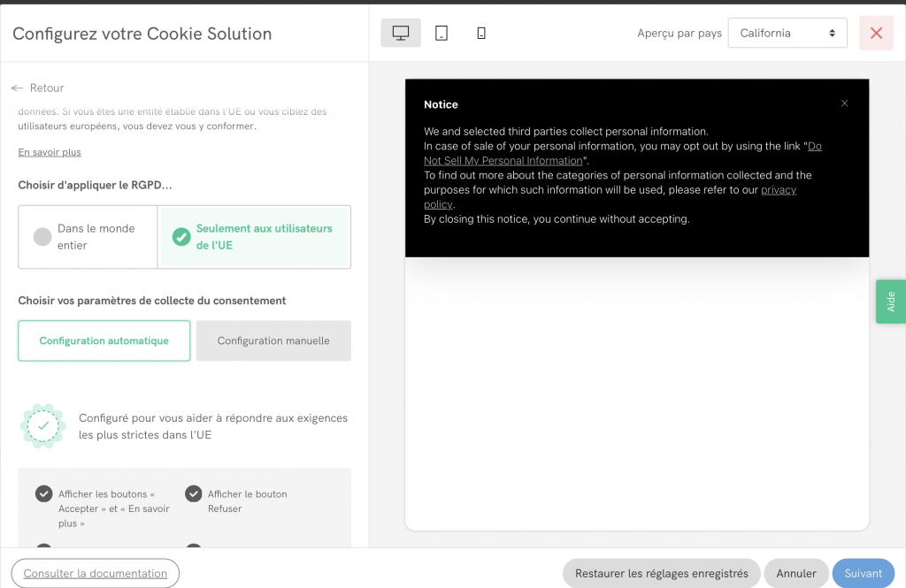Switch to desktop preview mode
This screenshot has height=588, width=906.
coord(401,34)
